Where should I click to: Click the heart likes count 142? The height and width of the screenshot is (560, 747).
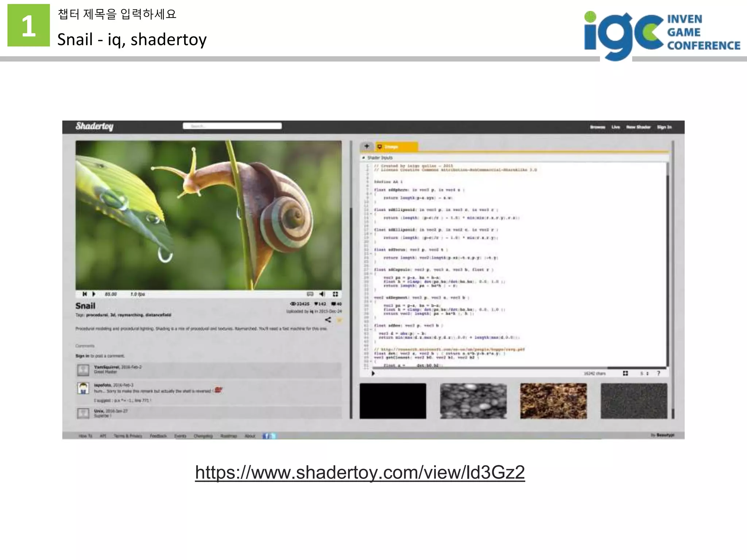(x=320, y=304)
